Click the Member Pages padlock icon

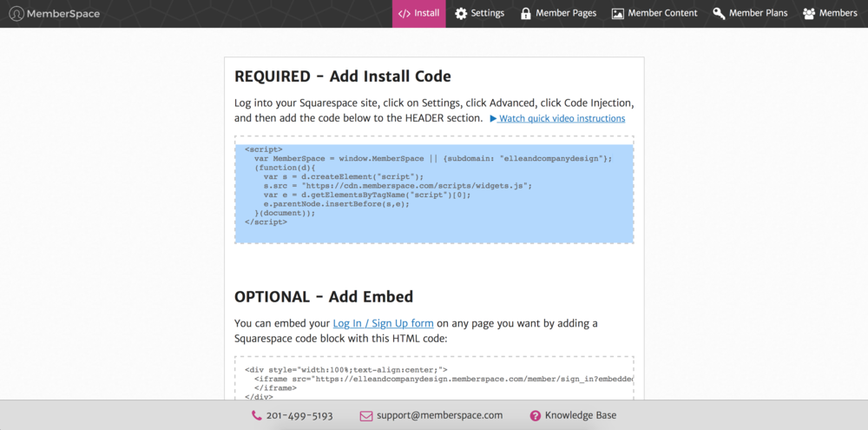point(525,13)
